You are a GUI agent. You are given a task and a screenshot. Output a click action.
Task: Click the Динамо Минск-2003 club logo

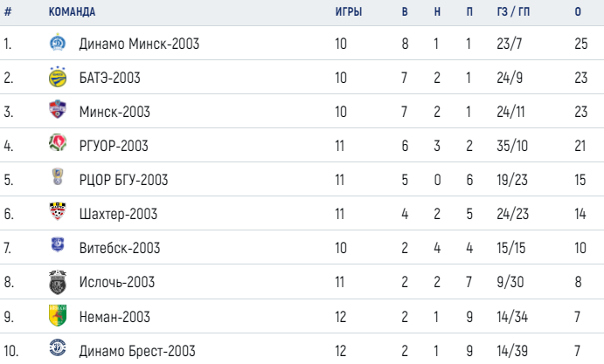(x=58, y=43)
